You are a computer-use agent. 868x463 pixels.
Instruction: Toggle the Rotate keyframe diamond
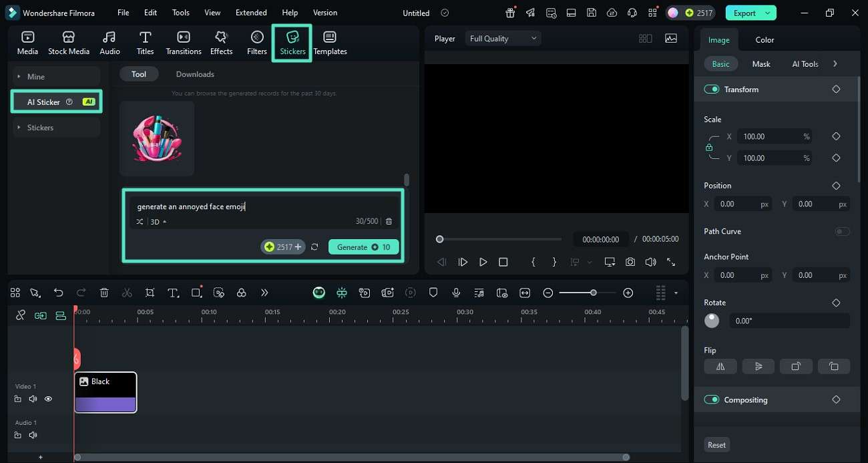[836, 303]
